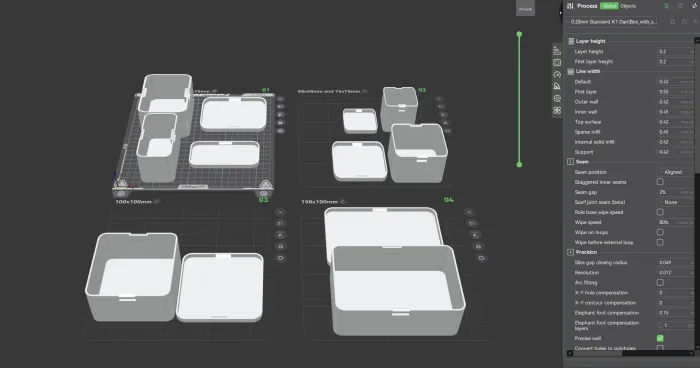Viewport: 700px width, 368px height.
Task: Open the Seam position Aligned dropdown
Action: [x=675, y=172]
